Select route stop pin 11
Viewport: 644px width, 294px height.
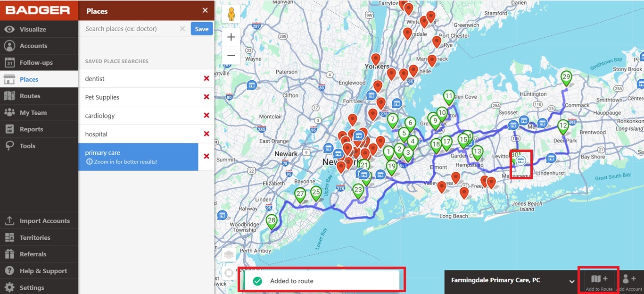click(x=449, y=97)
